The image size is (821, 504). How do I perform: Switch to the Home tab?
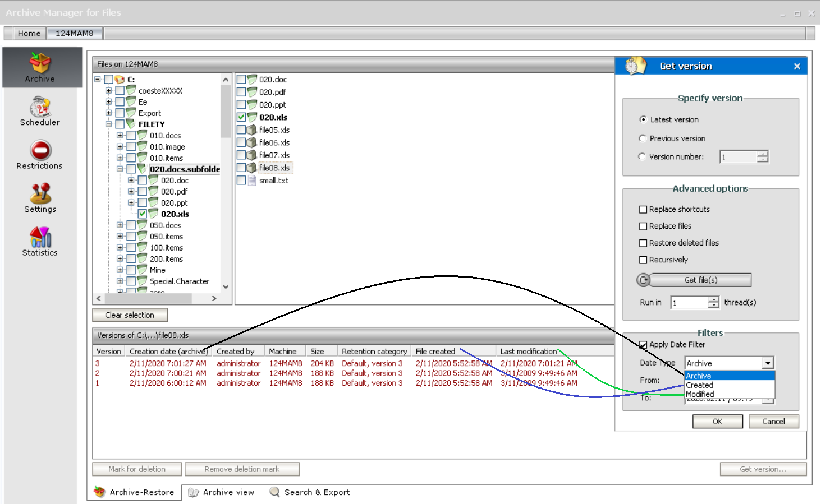point(29,33)
